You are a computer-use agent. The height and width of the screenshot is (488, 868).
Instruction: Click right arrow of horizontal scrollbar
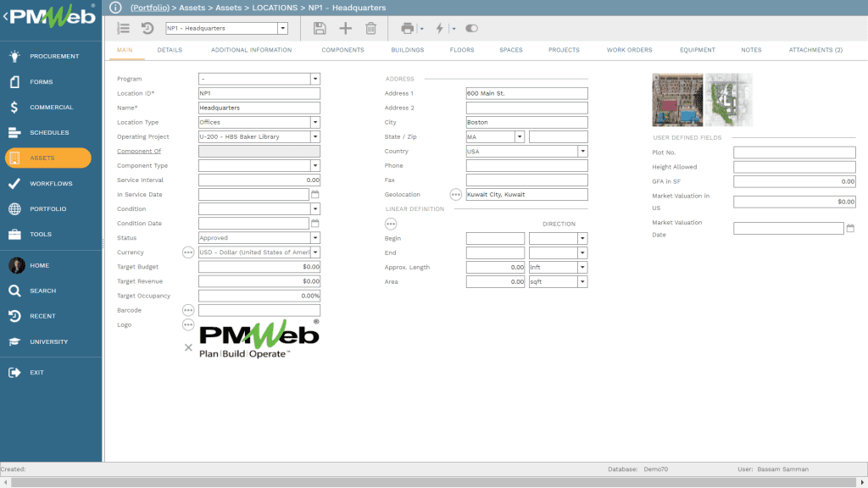point(862,482)
